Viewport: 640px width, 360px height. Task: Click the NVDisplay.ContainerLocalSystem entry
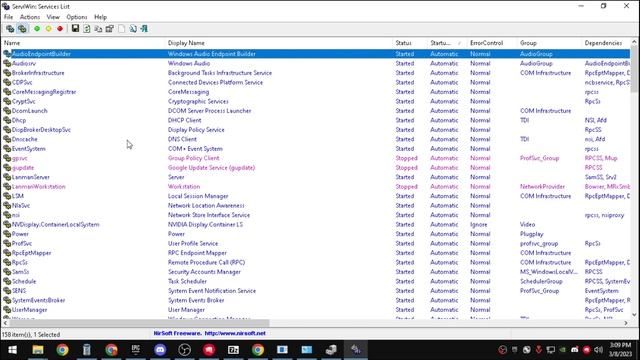[x=56, y=224]
